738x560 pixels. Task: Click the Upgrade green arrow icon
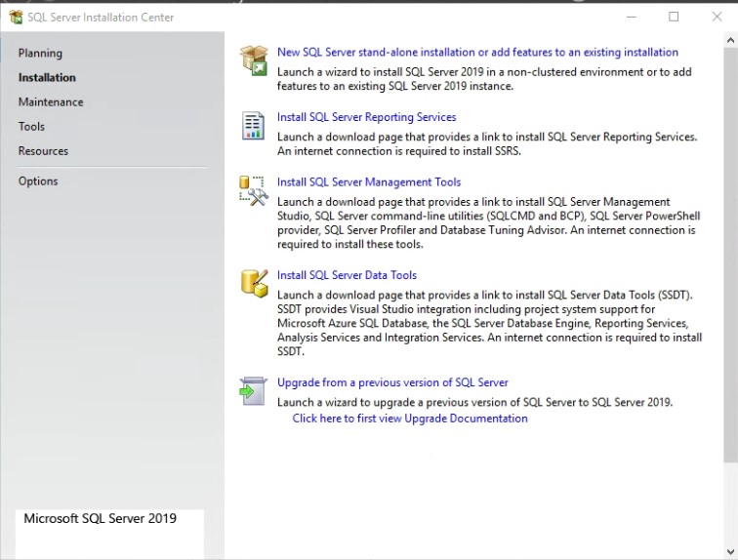pos(254,390)
